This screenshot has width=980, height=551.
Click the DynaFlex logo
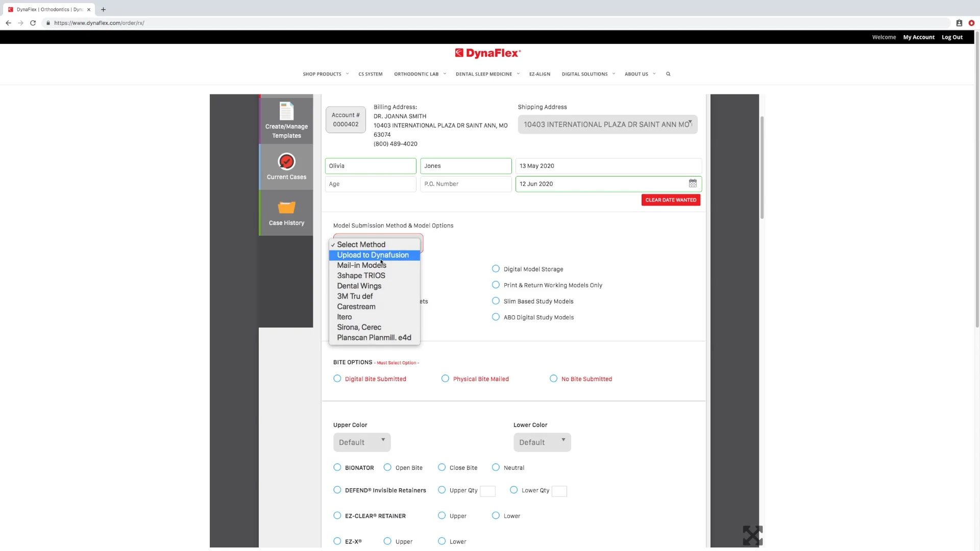pyautogui.click(x=488, y=53)
